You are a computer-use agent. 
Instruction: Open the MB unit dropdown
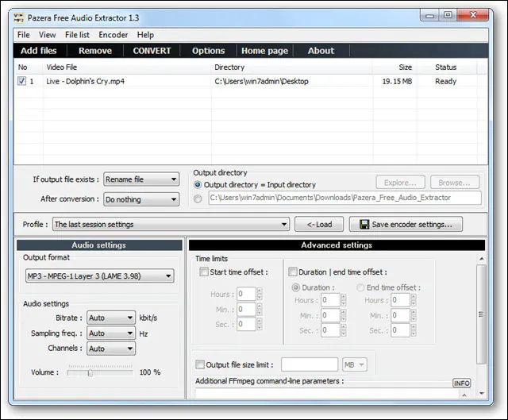pos(355,364)
